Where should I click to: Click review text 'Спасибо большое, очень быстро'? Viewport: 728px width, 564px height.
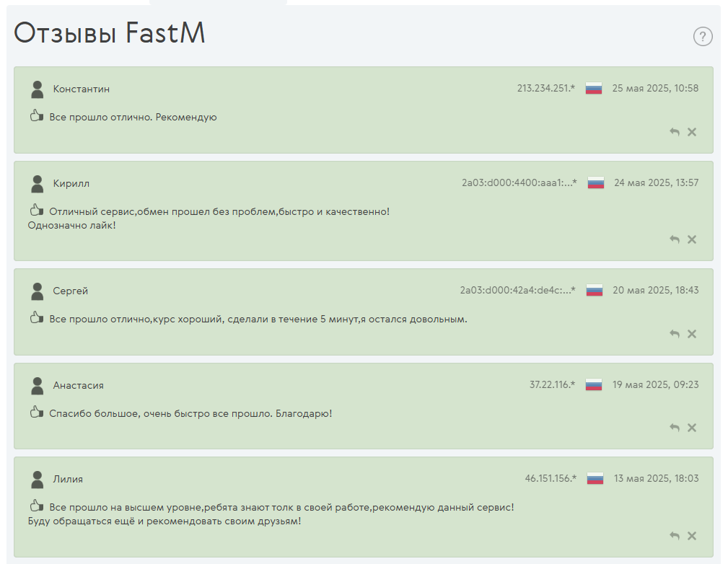[190, 413]
